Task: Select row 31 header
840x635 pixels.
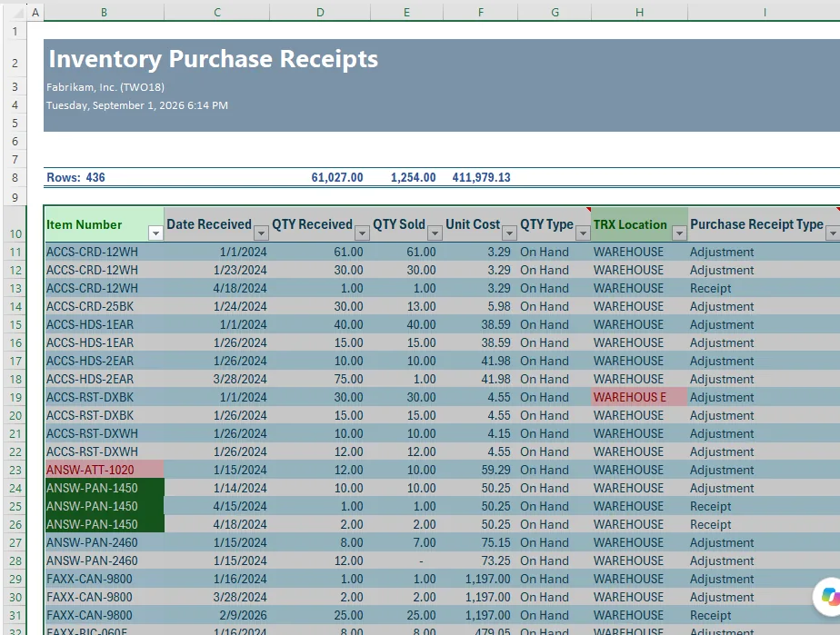Action: pyautogui.click(x=15, y=615)
